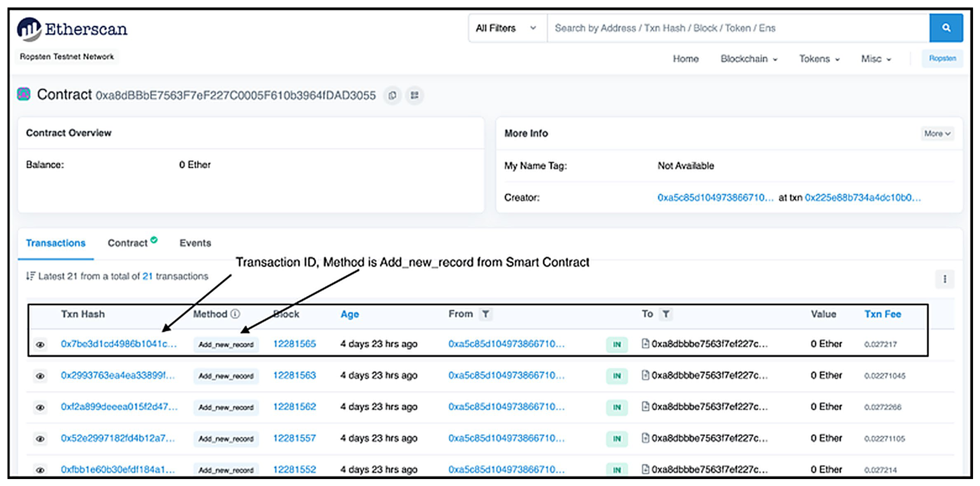Viewport: 980px width, 486px height.
Task: Click the contract identicon beside Contract title
Action: [x=23, y=94]
